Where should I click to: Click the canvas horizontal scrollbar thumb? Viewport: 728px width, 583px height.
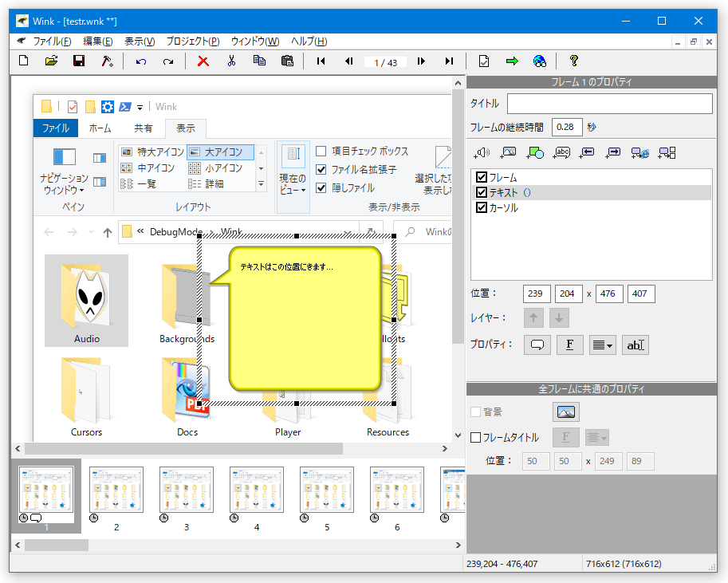pyautogui.click(x=184, y=449)
